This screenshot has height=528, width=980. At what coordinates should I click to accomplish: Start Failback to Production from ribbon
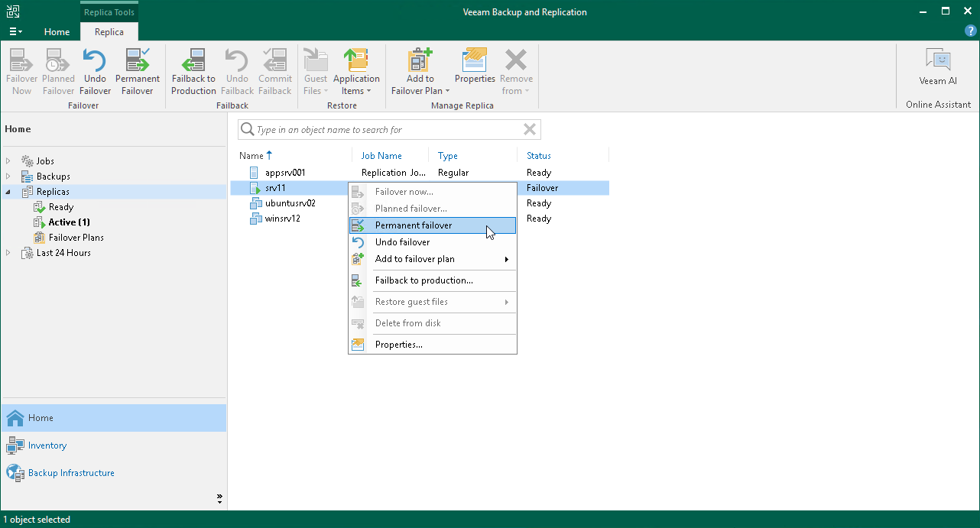193,72
